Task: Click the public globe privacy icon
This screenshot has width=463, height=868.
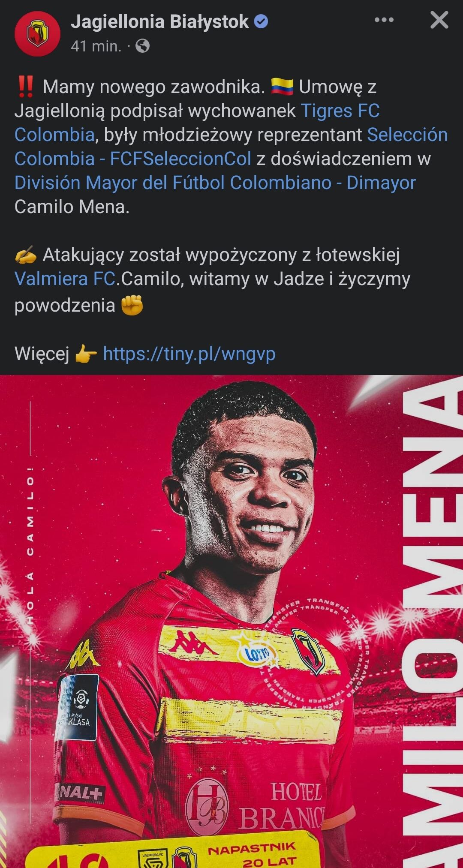Action: 142,46
